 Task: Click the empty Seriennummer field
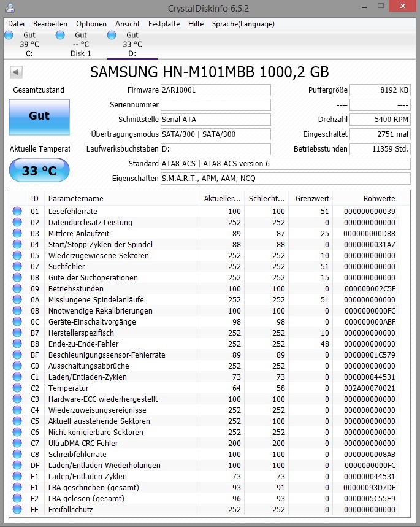(x=216, y=105)
